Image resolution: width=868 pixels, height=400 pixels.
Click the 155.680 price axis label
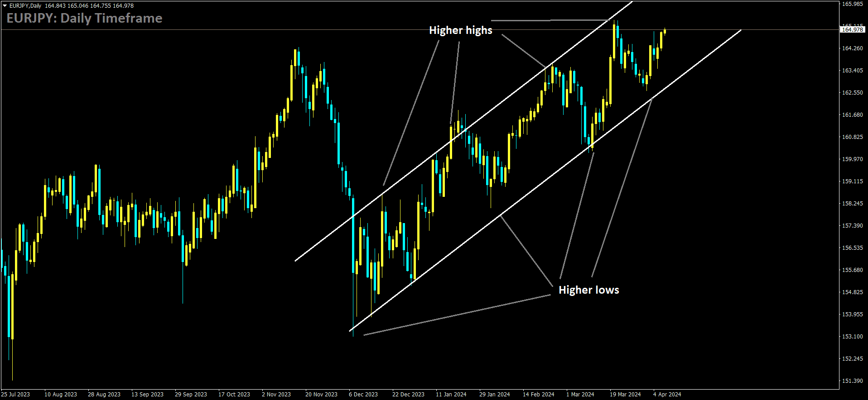click(852, 270)
